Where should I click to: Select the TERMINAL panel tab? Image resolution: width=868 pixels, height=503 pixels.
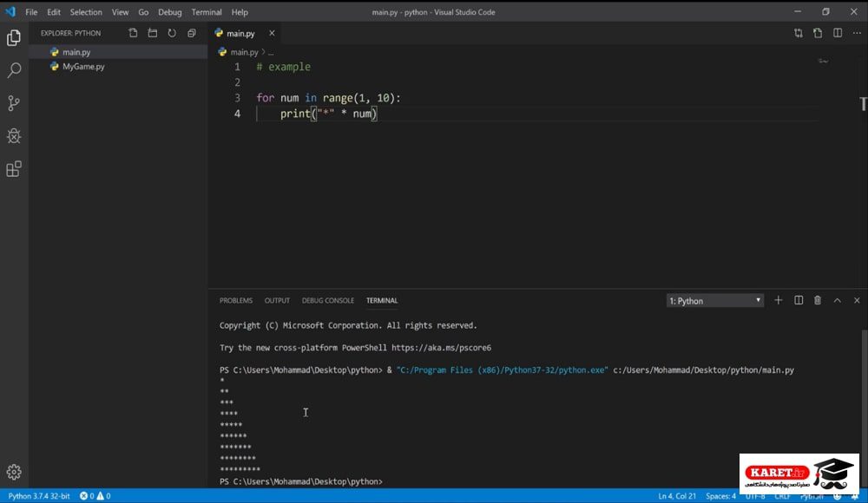382,300
